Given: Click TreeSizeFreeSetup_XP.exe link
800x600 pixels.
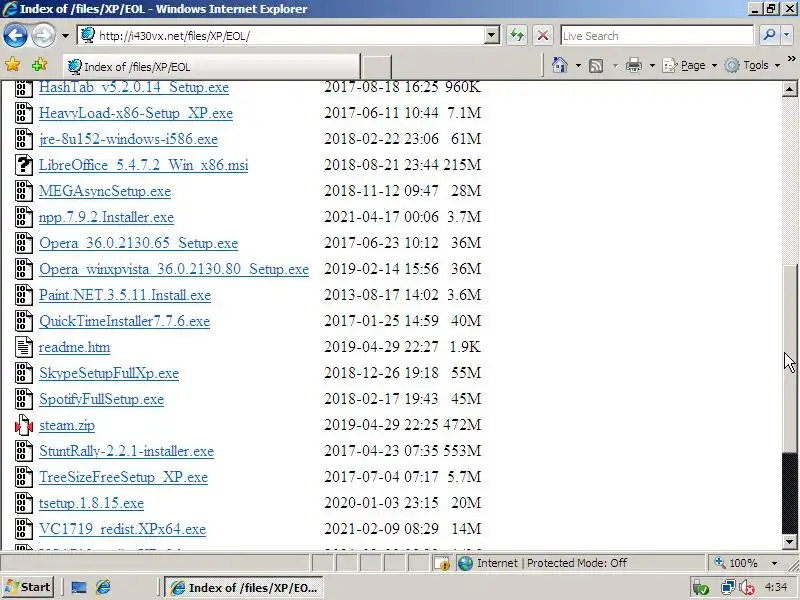Looking at the screenshot, I should [123, 477].
